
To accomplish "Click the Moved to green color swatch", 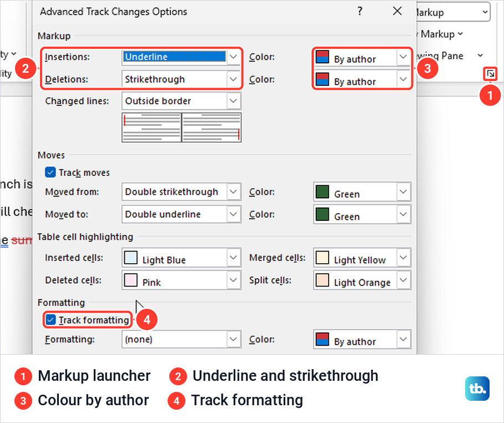I will 322,214.
